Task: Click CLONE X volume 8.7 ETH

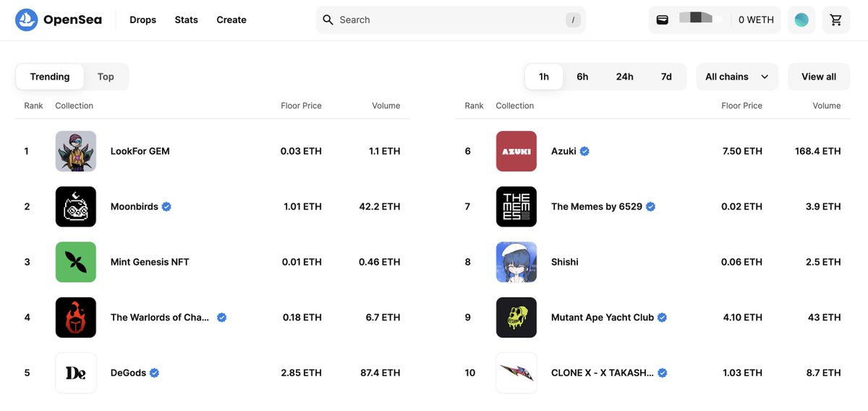Action: point(823,373)
